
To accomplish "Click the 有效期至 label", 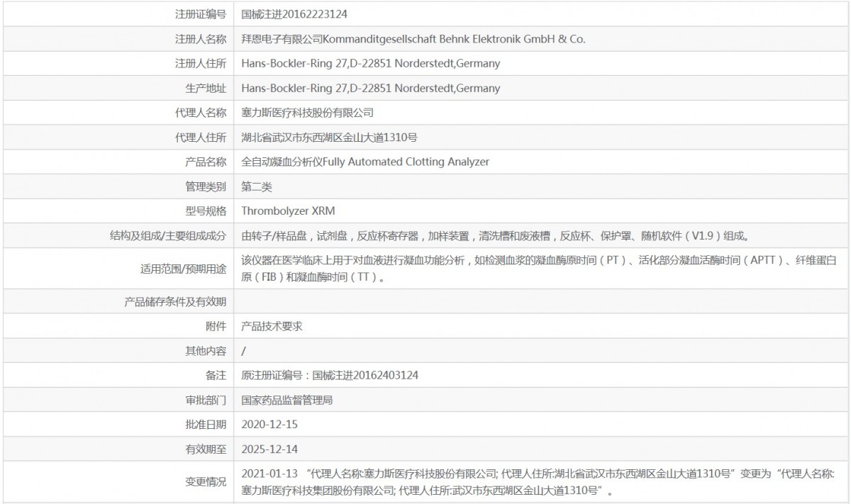I will coord(206,449).
